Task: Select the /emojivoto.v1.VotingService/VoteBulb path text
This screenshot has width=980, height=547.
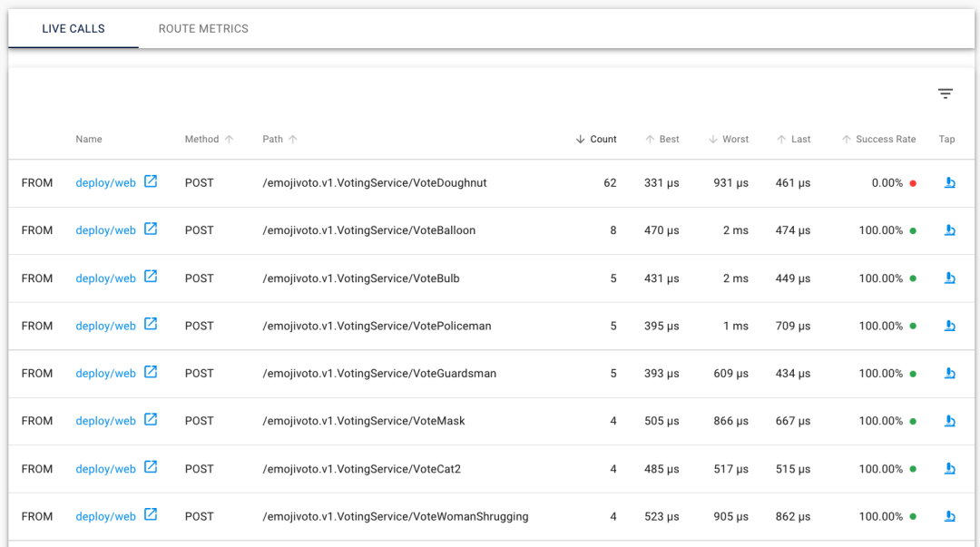Action: (360, 278)
